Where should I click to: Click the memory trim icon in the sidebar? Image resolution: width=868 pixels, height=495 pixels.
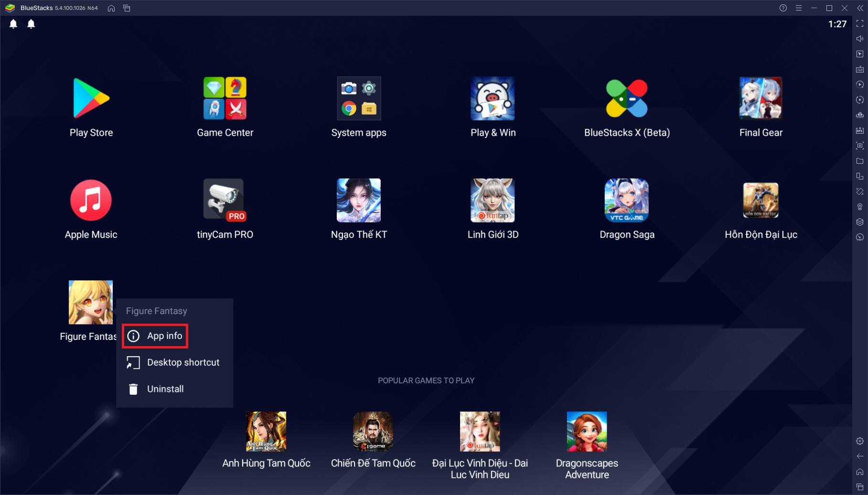pyautogui.click(x=860, y=115)
